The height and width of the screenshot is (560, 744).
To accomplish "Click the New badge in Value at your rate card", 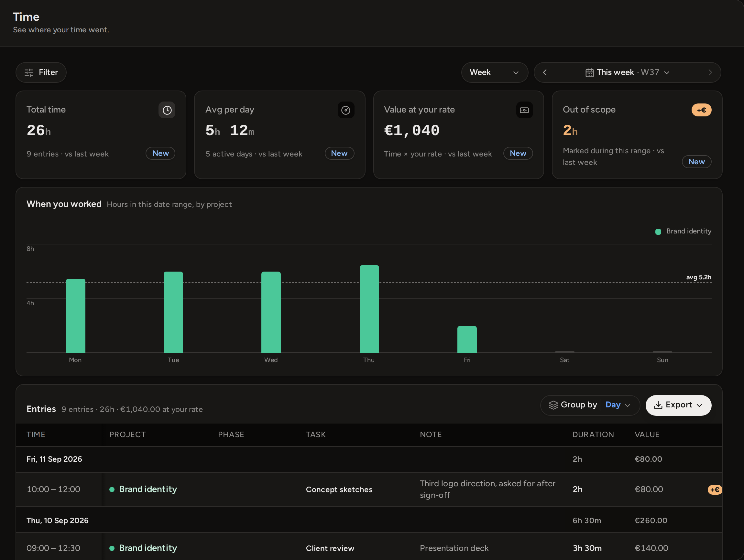I will (x=518, y=153).
